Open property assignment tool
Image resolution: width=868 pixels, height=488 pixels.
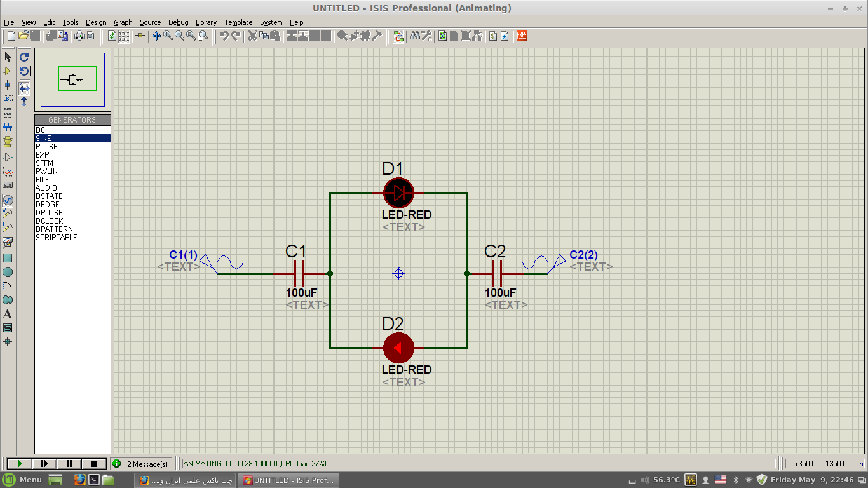click(426, 36)
